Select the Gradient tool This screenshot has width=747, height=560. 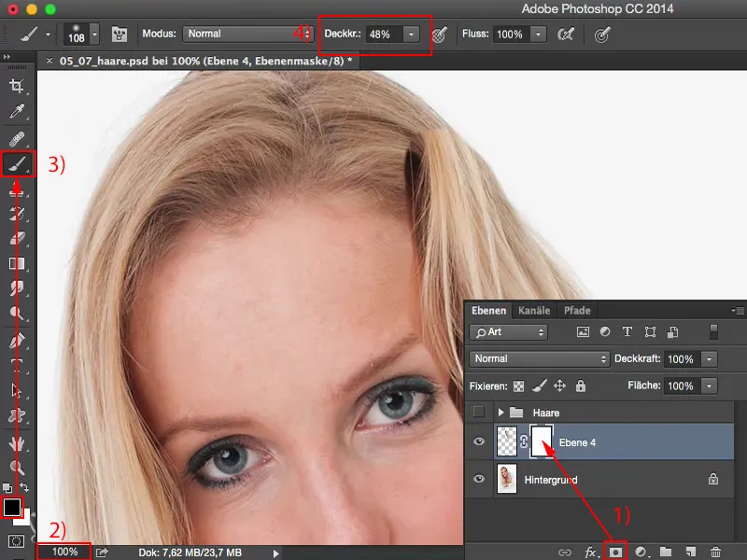[17, 263]
